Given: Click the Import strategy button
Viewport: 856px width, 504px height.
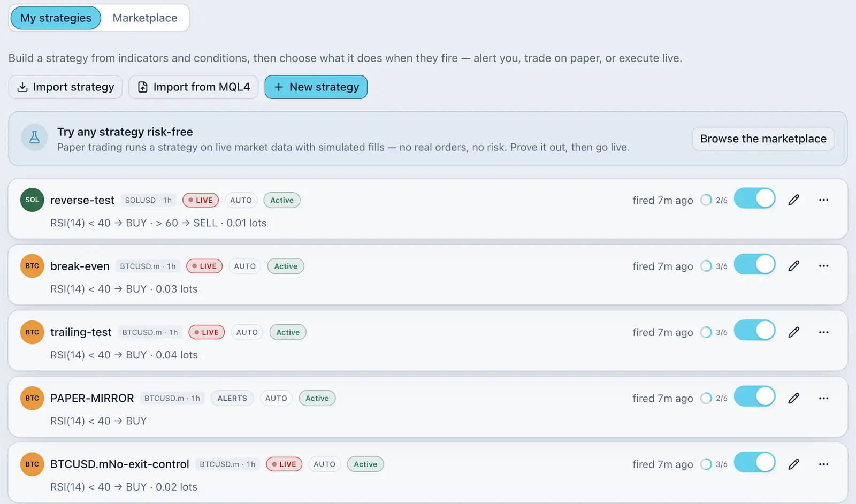Looking at the screenshot, I should (x=65, y=87).
